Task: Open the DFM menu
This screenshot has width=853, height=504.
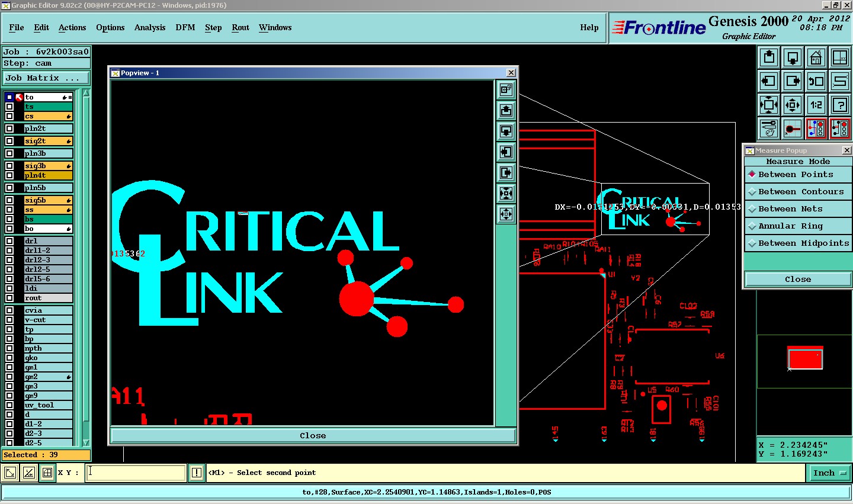Action: 185,27
